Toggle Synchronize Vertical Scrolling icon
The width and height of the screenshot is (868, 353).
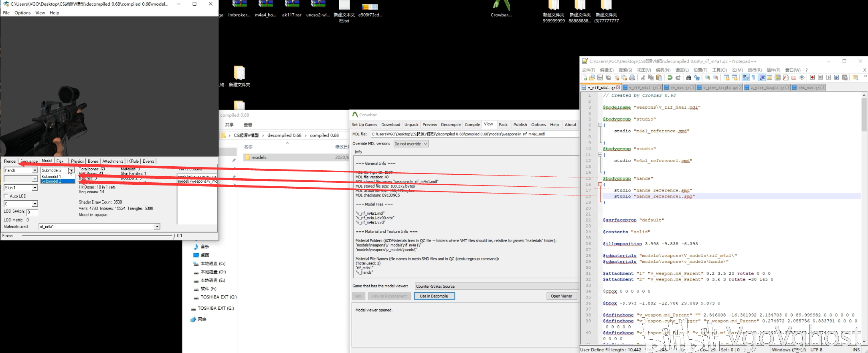pyautogui.click(x=726, y=78)
